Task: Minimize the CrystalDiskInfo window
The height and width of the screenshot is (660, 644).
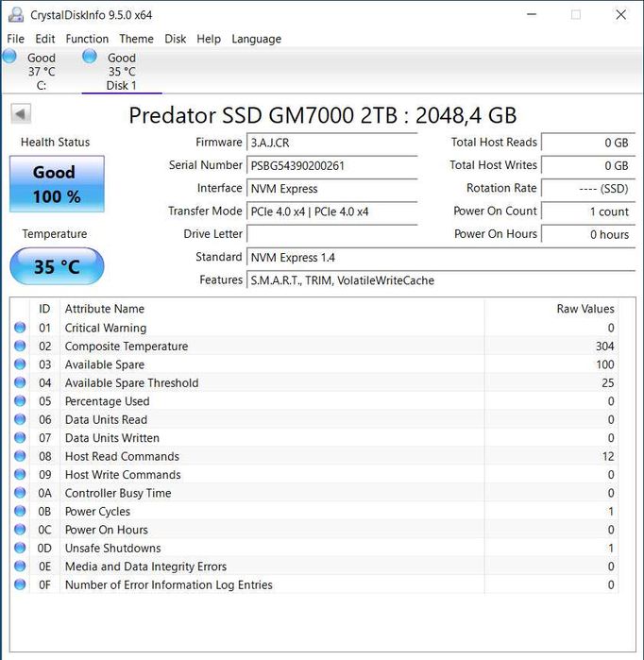Action: (x=532, y=15)
